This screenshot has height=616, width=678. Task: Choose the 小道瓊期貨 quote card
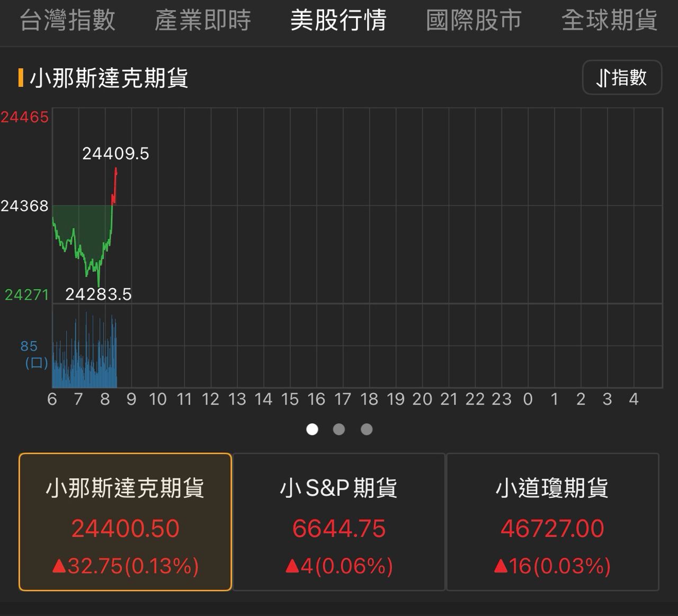tap(552, 522)
